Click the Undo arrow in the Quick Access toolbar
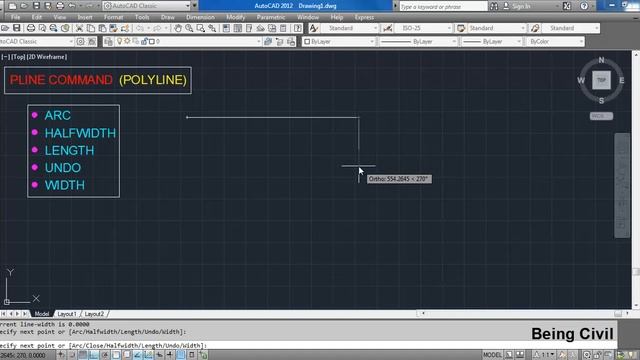Screen dimensions: 640x360 click(x=72, y=6)
